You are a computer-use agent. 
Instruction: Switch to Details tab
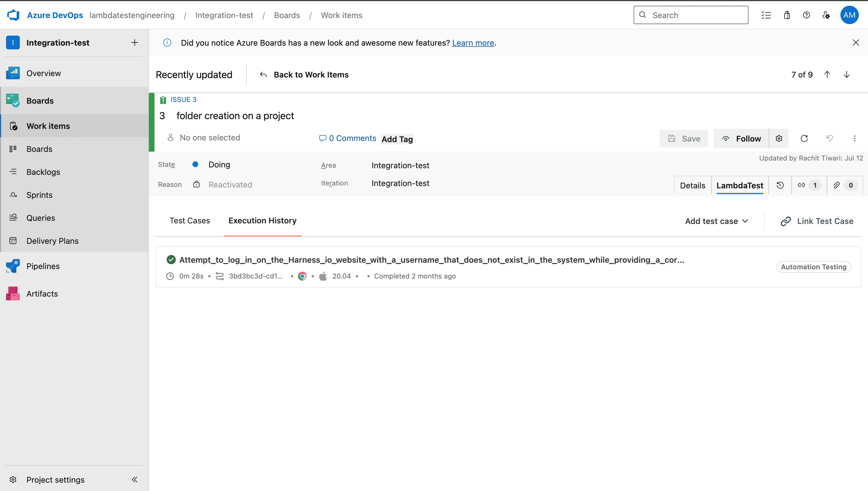[692, 185]
